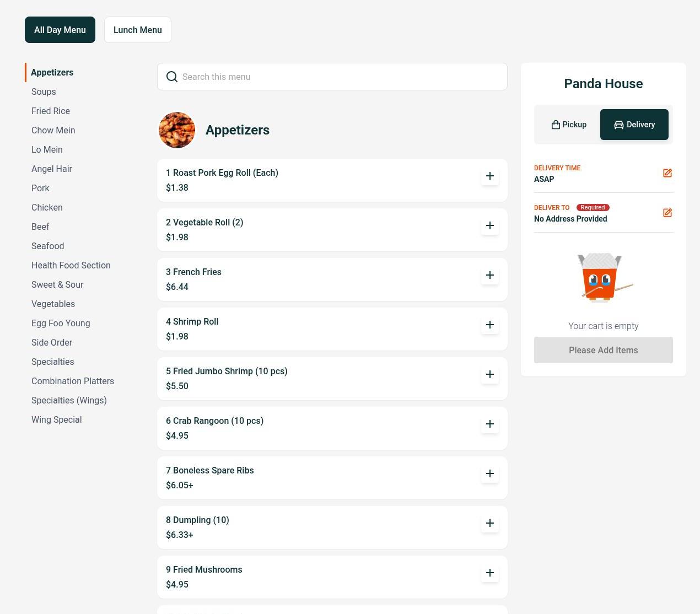Go to the Side Order category
The width and height of the screenshot is (700, 614).
[52, 343]
